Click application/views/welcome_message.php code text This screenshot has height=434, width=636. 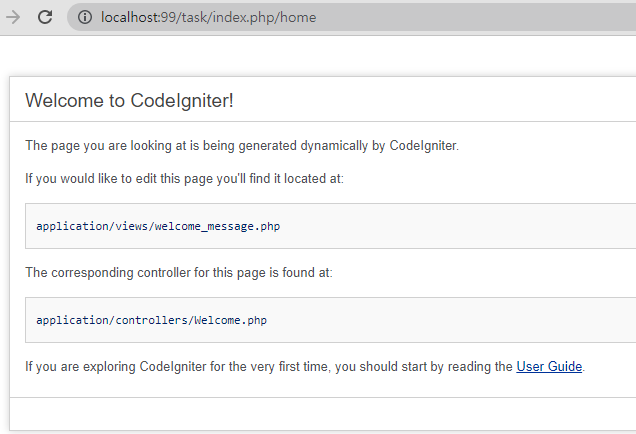tap(158, 226)
